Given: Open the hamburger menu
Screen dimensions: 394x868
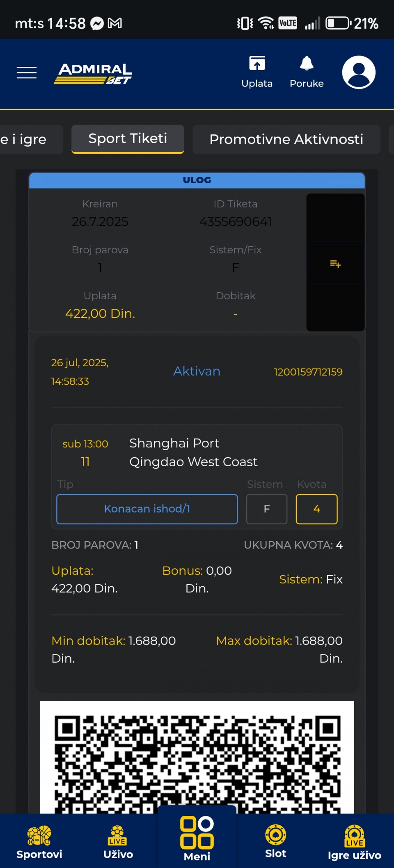Looking at the screenshot, I should (x=27, y=73).
